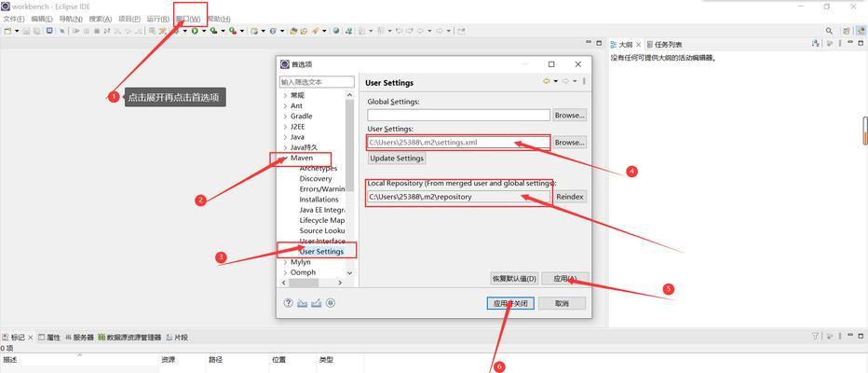Select Discovery under Maven
The height and width of the screenshot is (373, 868).
pyautogui.click(x=316, y=179)
